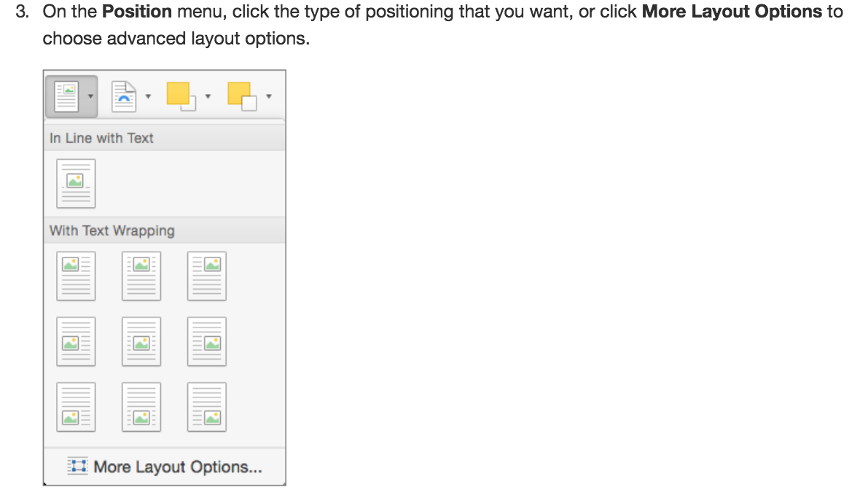Screen dimensions: 868x493
Task: Choose middle right text wrapping position
Action: [x=207, y=341]
